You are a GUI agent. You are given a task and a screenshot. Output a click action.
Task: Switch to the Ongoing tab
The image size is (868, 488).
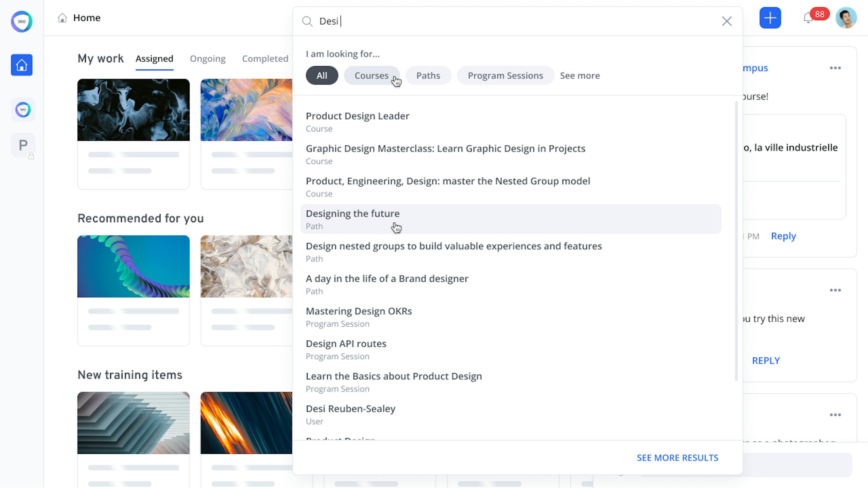[208, 59]
